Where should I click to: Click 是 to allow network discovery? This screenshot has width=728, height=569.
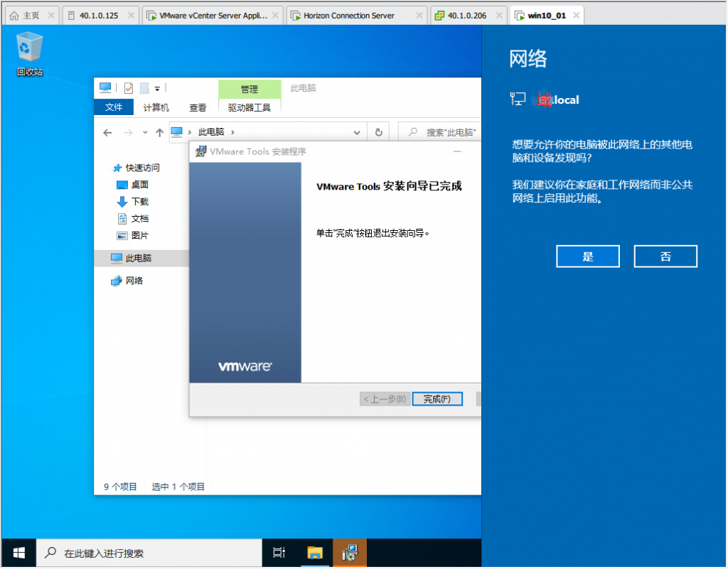588,256
